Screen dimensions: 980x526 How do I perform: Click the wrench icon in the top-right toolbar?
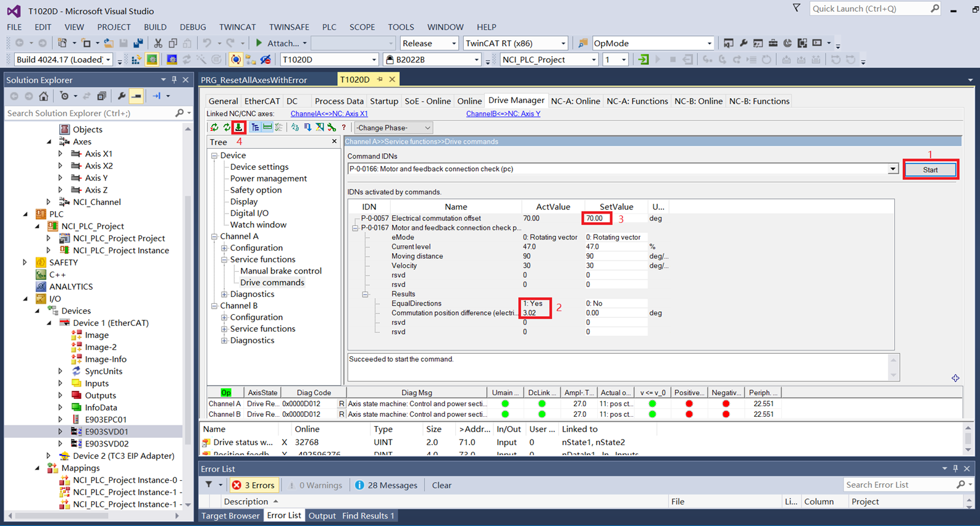pos(743,43)
